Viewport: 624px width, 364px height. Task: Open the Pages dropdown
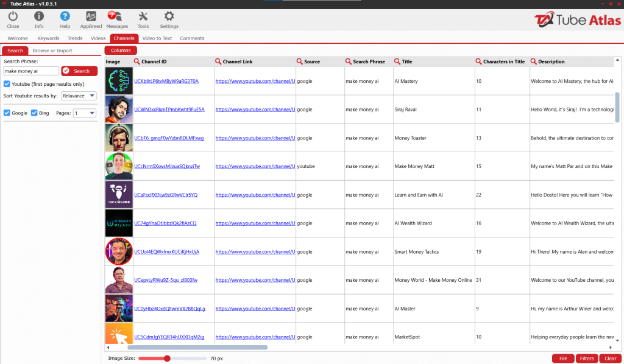pos(84,113)
